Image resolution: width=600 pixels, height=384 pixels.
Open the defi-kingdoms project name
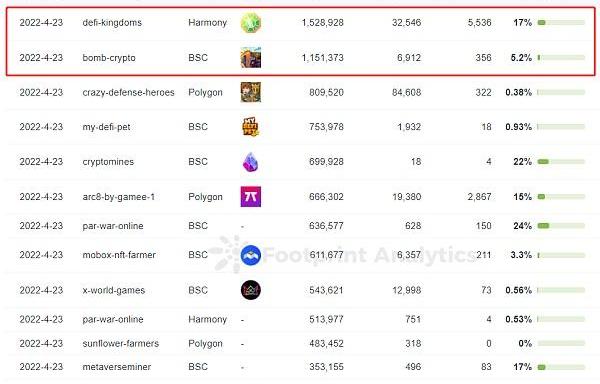click(112, 23)
